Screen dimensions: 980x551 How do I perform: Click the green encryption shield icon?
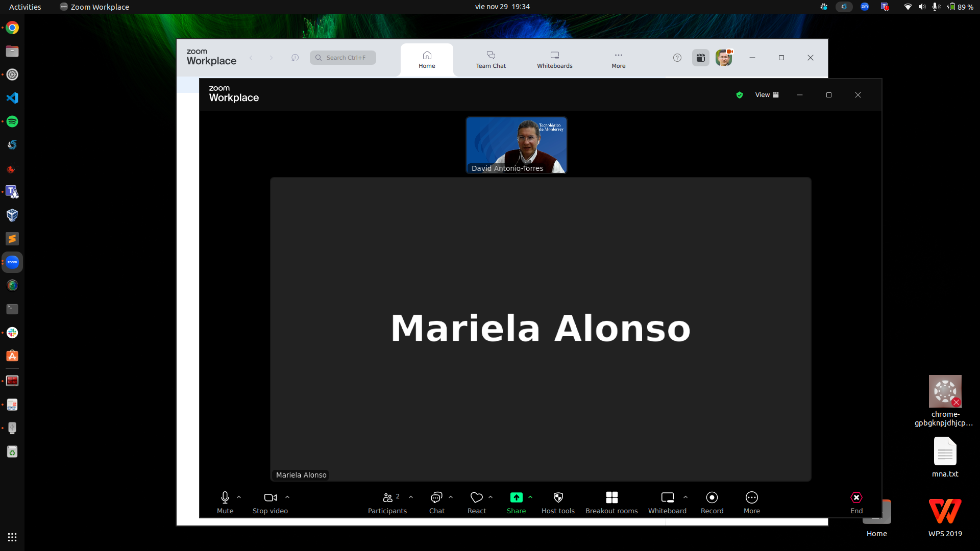tap(740, 95)
